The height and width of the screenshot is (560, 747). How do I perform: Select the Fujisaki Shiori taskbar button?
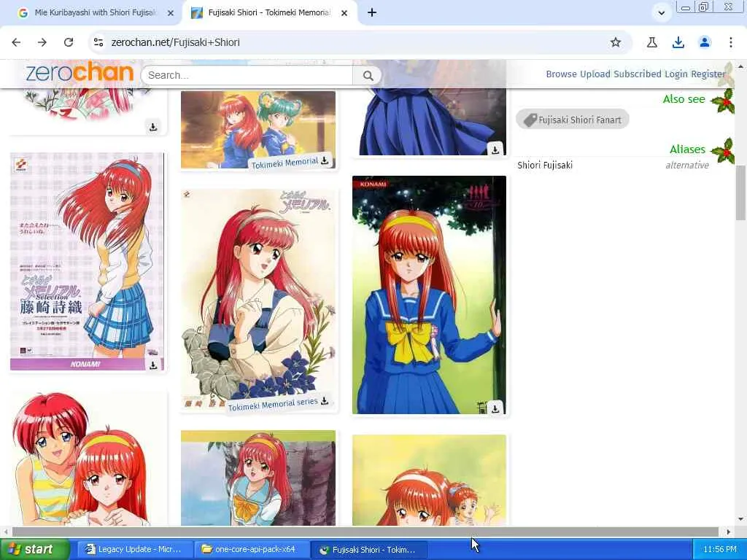[x=368, y=550]
